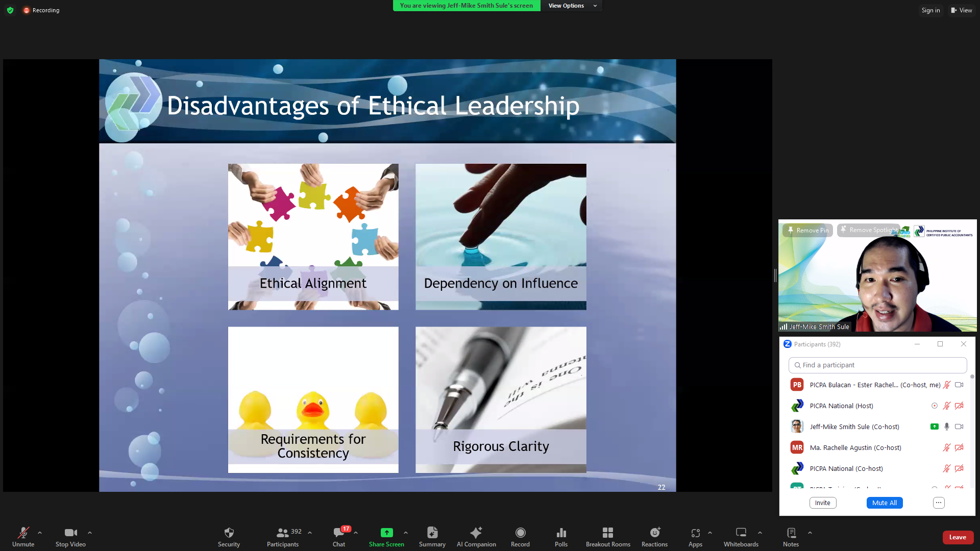This screenshot has width=980, height=551.
Task: Focus the Find a participant search field
Action: coord(878,365)
